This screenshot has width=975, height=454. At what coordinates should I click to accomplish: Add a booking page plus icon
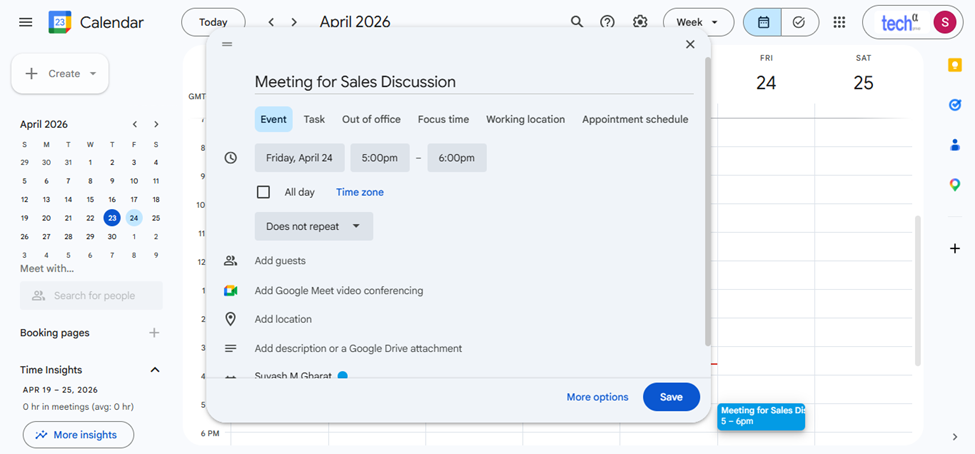click(x=154, y=333)
